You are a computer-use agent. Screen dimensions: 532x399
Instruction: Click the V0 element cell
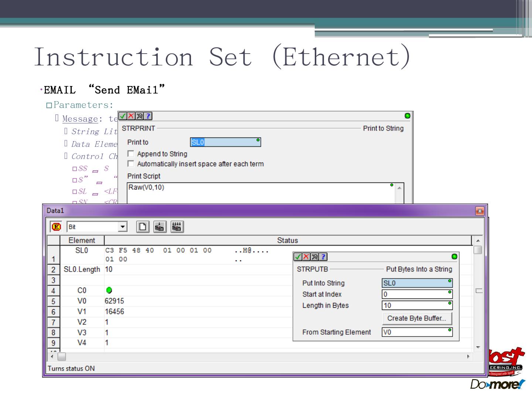(x=82, y=301)
